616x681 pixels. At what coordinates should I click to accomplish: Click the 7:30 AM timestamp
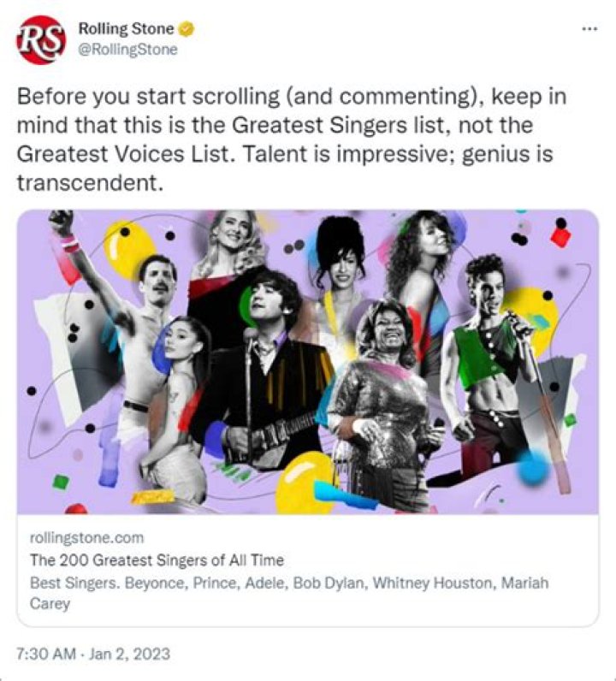[x=44, y=654]
